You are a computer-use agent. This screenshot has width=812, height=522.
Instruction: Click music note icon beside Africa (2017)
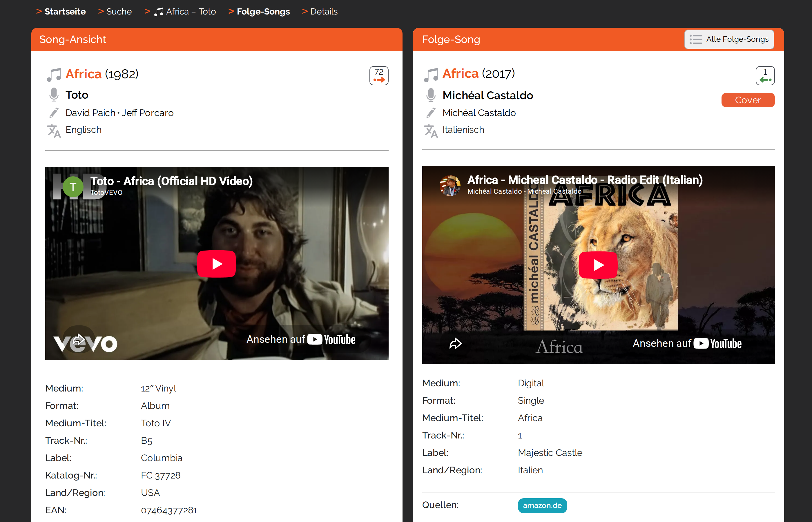(430, 75)
